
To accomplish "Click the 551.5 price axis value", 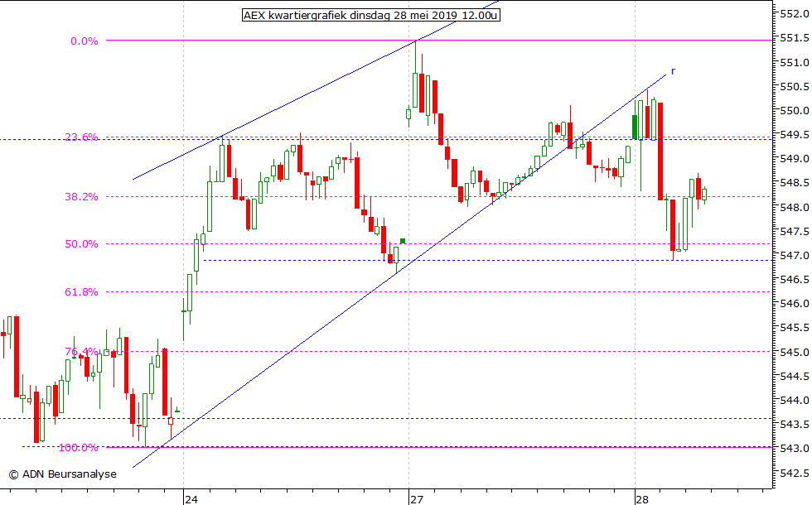I will click(x=794, y=38).
